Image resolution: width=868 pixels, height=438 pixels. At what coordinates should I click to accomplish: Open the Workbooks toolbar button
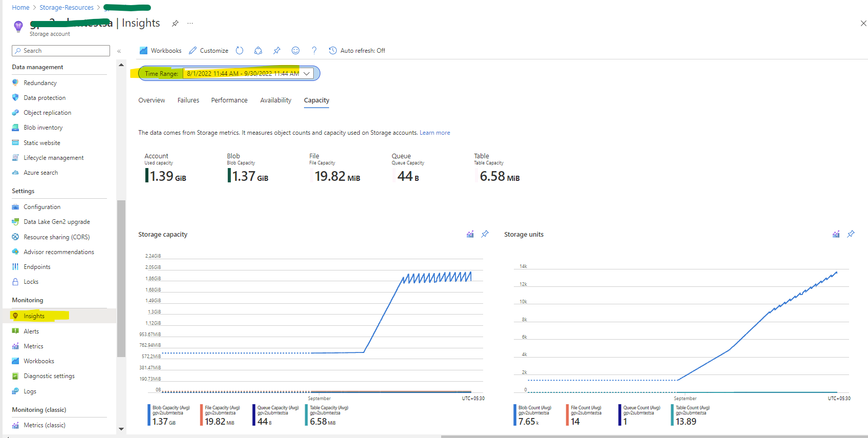tap(160, 51)
